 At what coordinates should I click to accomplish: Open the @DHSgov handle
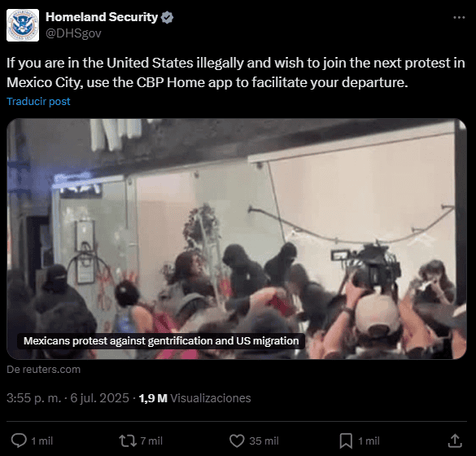pos(73,33)
